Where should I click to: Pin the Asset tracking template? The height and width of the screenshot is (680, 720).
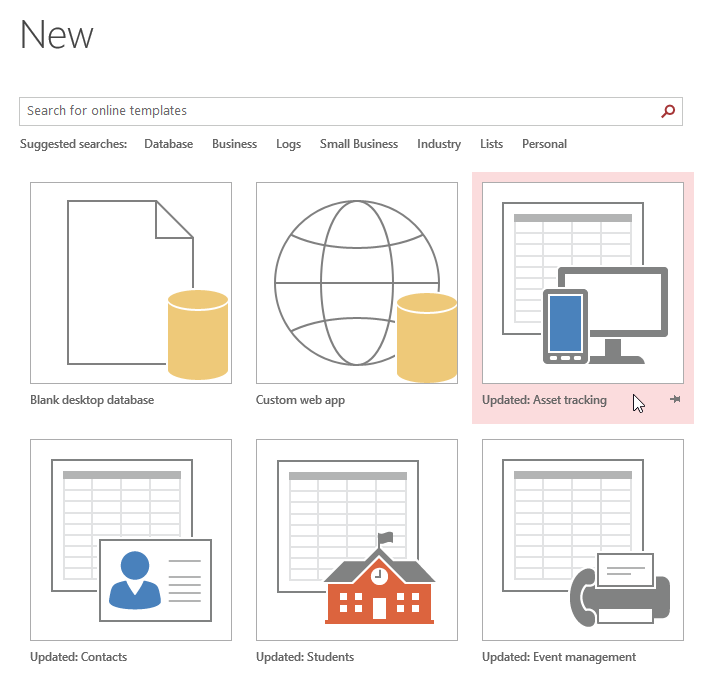(x=676, y=400)
